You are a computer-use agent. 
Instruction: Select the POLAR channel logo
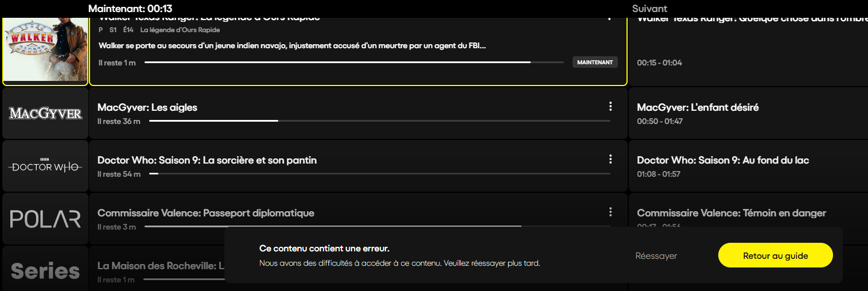click(45, 219)
